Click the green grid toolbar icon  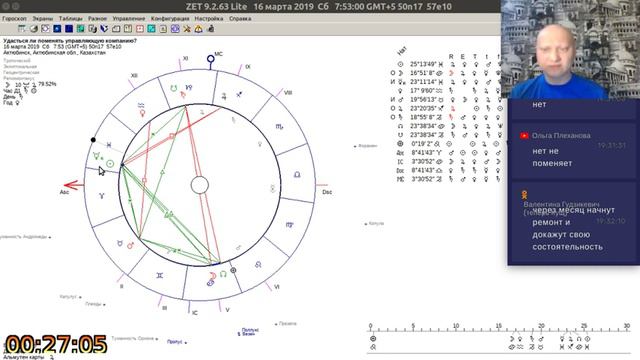80,29
